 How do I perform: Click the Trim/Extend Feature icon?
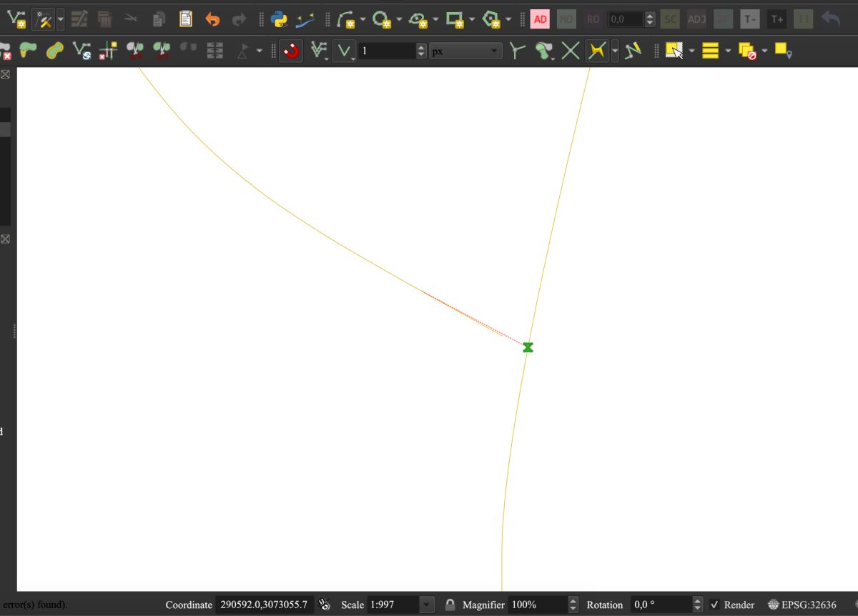(108, 51)
